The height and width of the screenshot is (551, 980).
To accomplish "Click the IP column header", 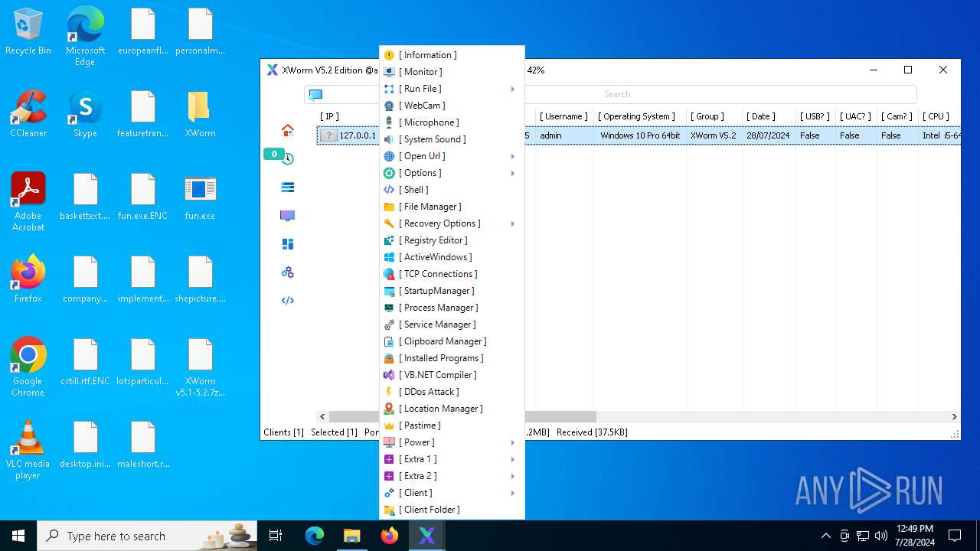I will pyautogui.click(x=329, y=116).
